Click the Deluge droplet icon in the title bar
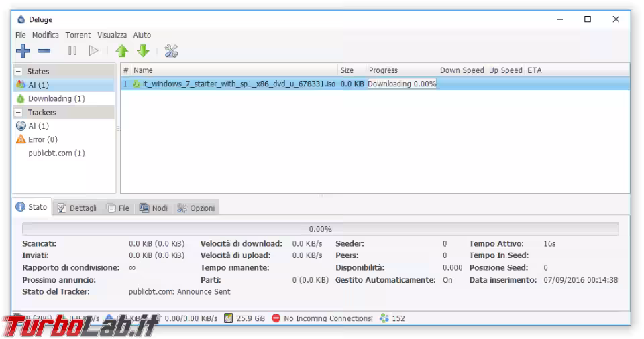The height and width of the screenshot is (339, 644). pos(21,19)
